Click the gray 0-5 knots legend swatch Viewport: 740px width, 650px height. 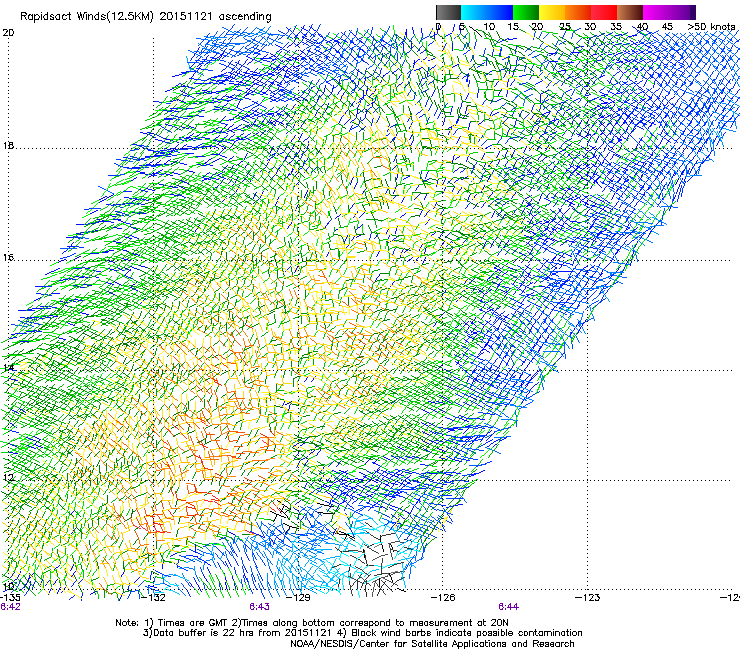click(448, 12)
